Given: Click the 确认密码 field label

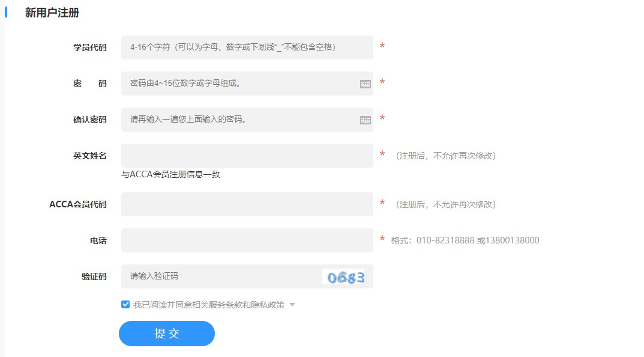Looking at the screenshot, I should pyautogui.click(x=90, y=120).
